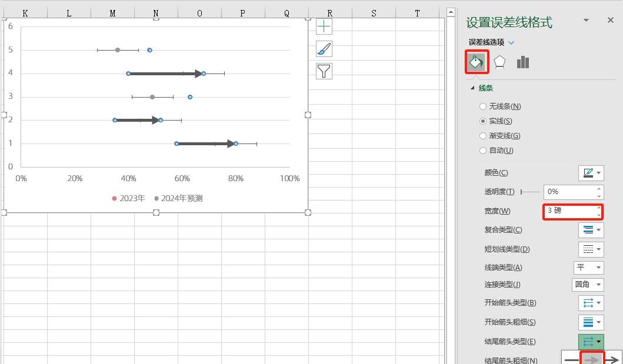Click the green data point on row 3

tap(152, 97)
